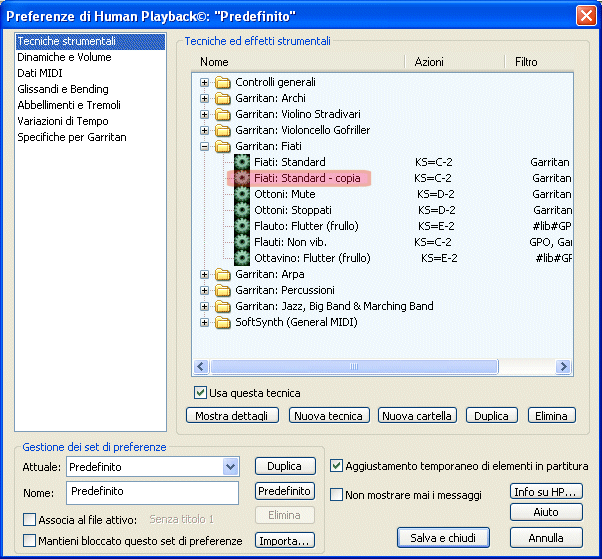Viewport: 602px width, 559px height.
Task: Click the gear icon for Flauto: Flutter (frullo)
Action: tap(241, 226)
